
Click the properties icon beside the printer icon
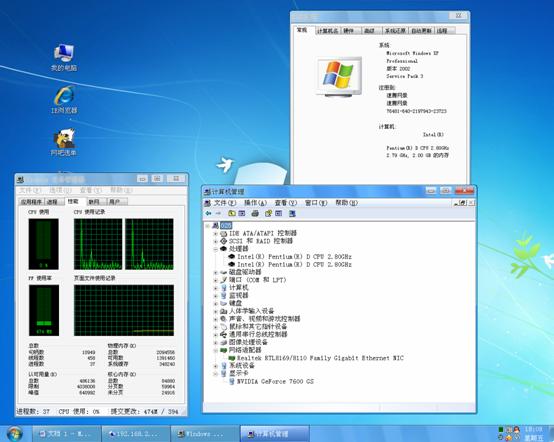[268, 213]
